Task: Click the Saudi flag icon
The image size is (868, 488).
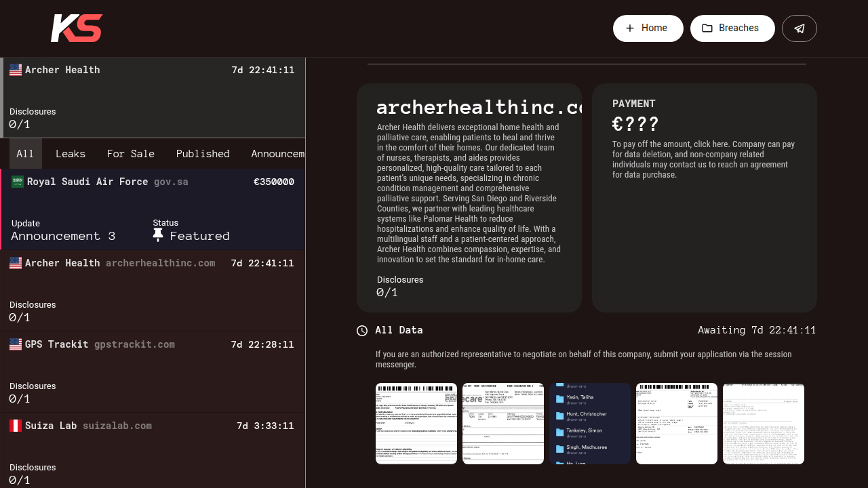Action: point(18,182)
